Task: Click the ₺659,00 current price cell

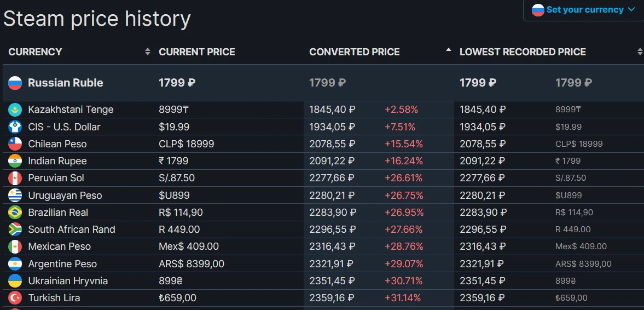Action: (177, 298)
